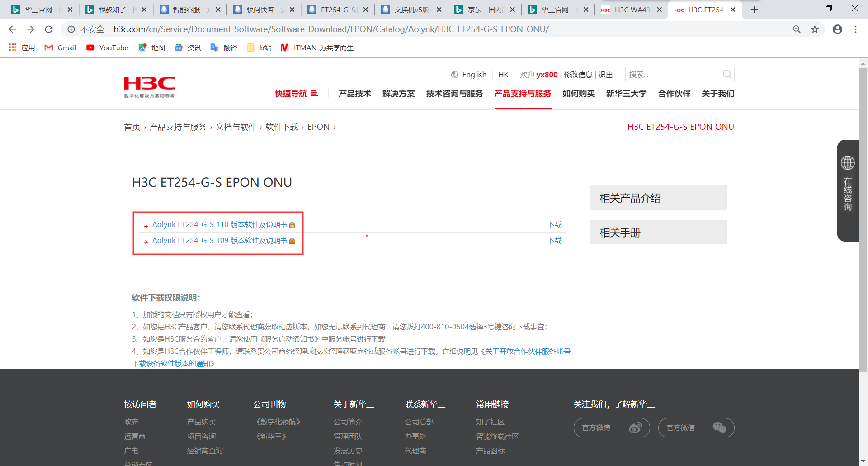The width and height of the screenshot is (868, 466).
Task: Click the search input field
Action: (674, 74)
